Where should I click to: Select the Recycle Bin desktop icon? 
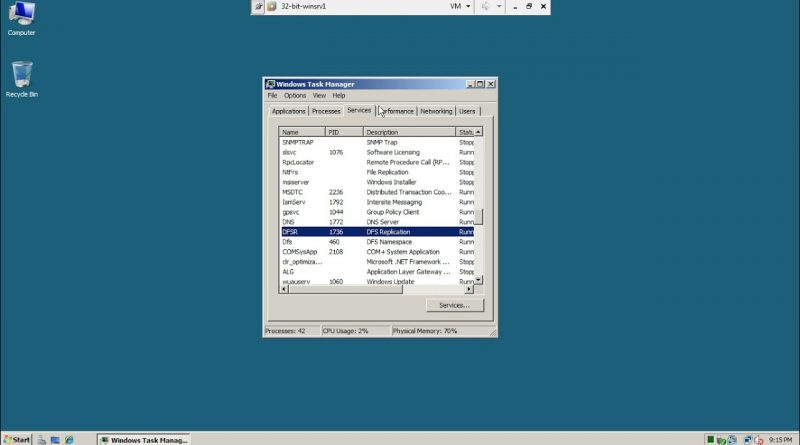(x=21, y=79)
